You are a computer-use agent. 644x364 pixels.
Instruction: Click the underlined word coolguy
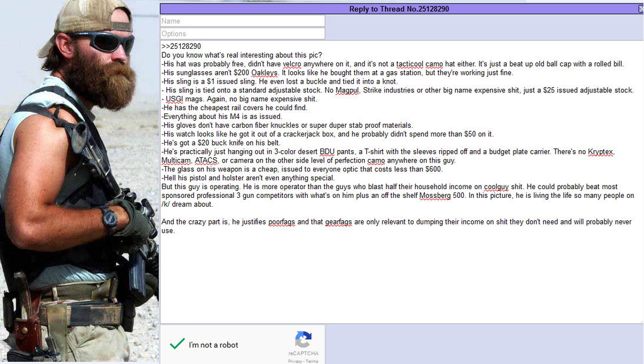496,187
